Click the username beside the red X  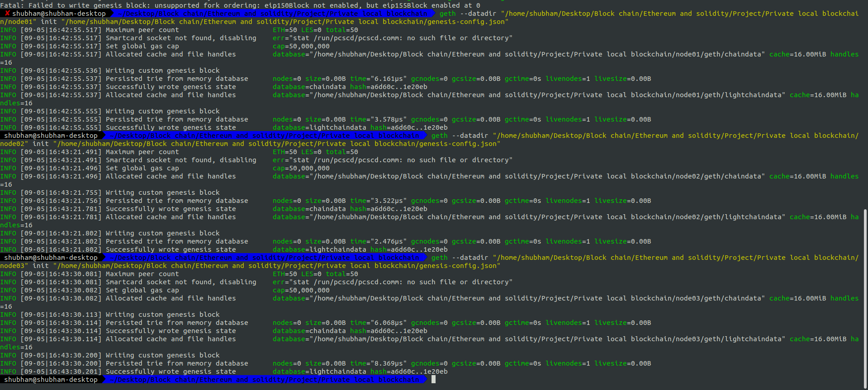coord(59,14)
